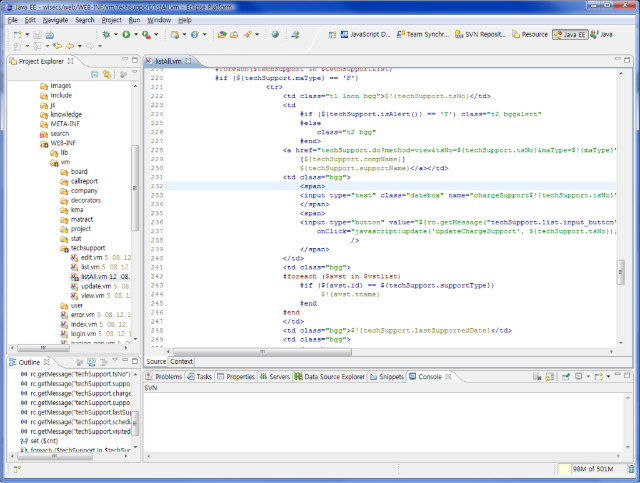Click line 232 span tag in editor
The image size is (640, 483).
tap(312, 186)
